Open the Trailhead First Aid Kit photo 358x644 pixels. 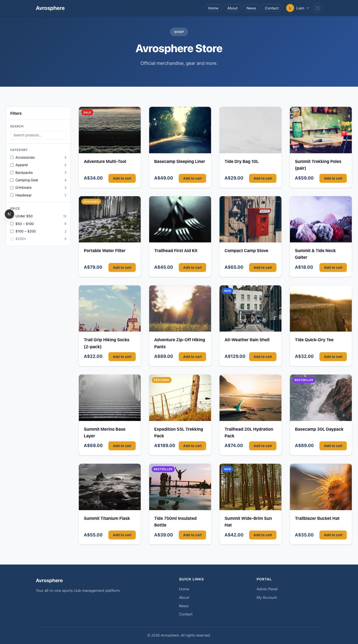pos(180,219)
